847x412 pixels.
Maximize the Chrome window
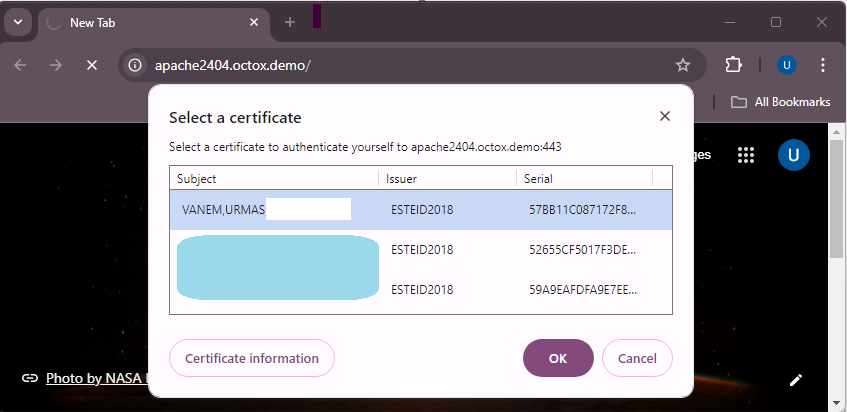click(776, 22)
